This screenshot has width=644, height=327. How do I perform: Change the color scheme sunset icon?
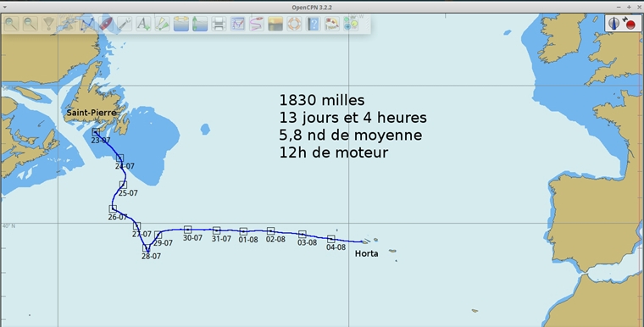[275, 24]
